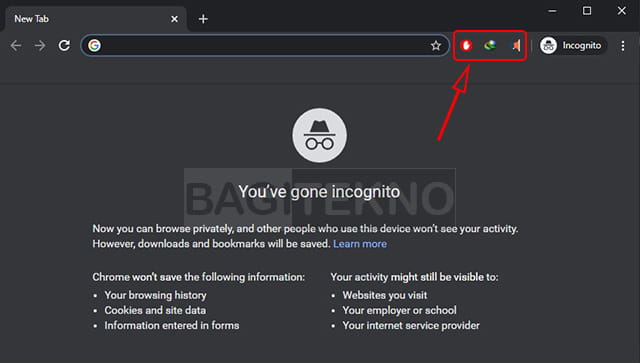Screen dimensions: 640x363
Task: Click the forward navigation arrow
Action: point(40,45)
